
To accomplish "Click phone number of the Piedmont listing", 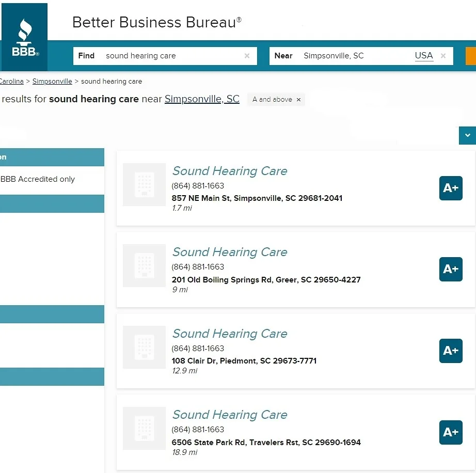I will point(198,349).
